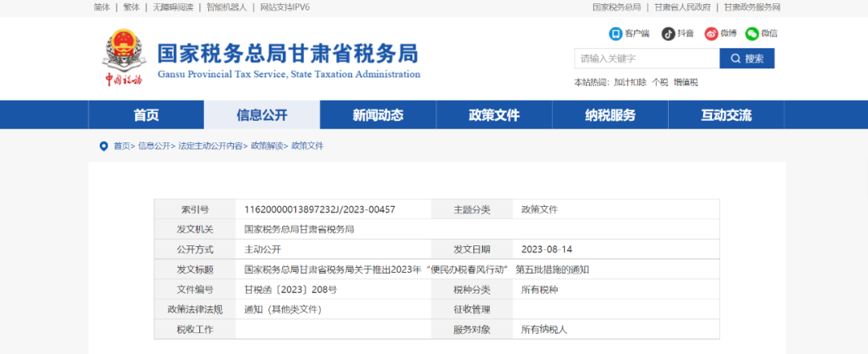Open the 抖音 Douyin icon
The width and height of the screenshot is (868, 354).
pyautogui.click(x=668, y=34)
